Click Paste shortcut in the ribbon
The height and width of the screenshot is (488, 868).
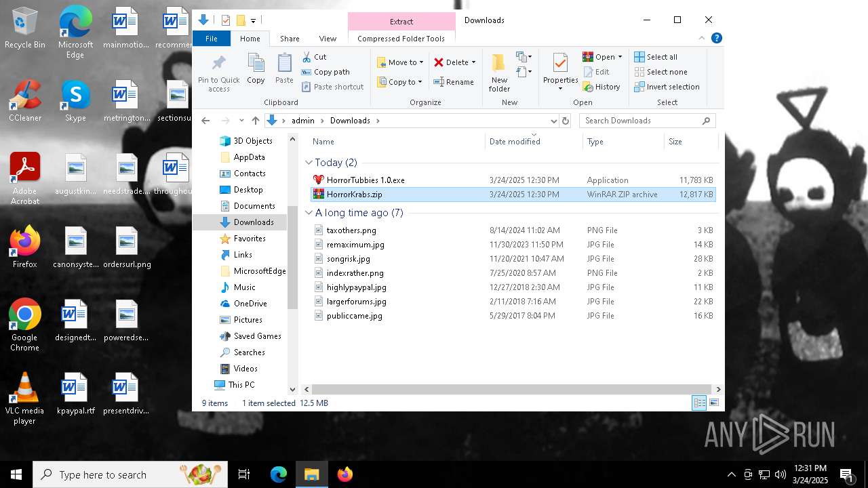click(x=332, y=87)
